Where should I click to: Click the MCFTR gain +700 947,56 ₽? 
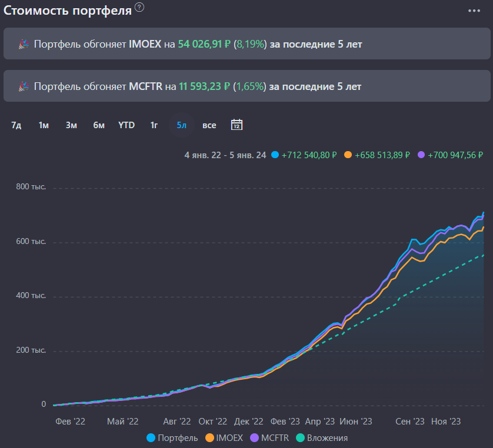pyautogui.click(x=455, y=155)
